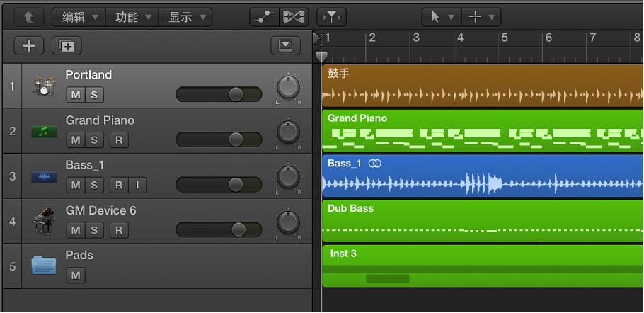644x313 pixels.
Task: Click the Pads folder track icon
Action: pos(44,266)
